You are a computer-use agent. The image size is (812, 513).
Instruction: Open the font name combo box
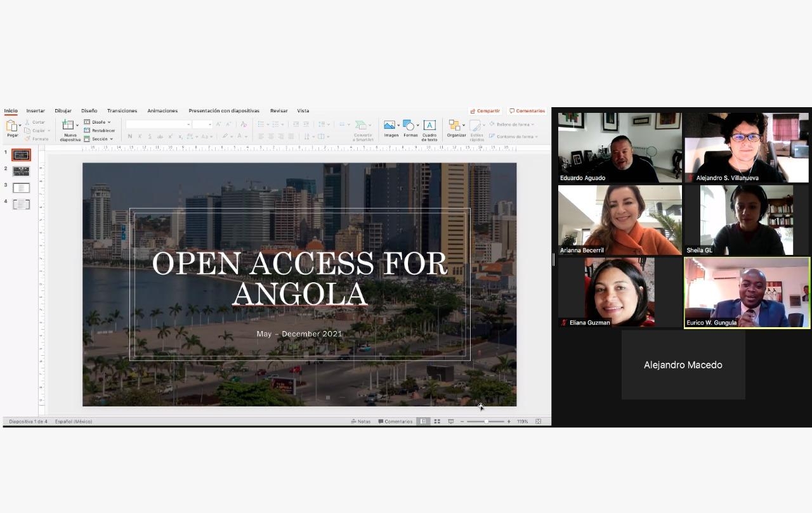[158, 124]
